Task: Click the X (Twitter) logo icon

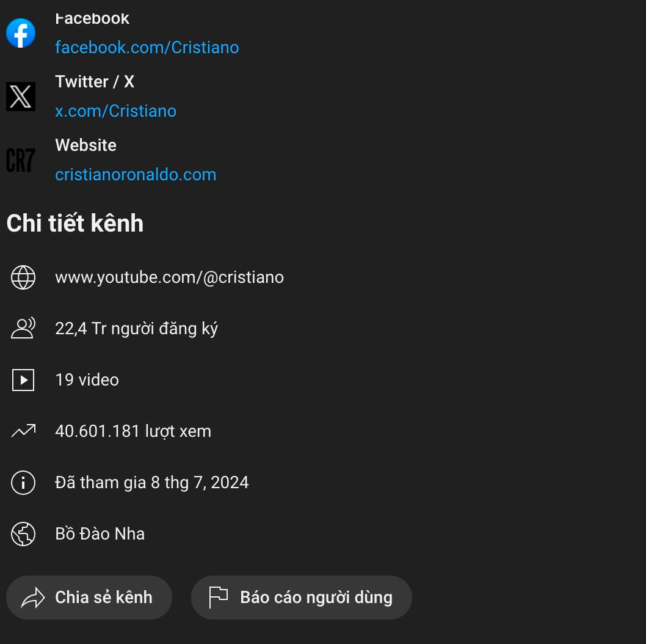Action: pyautogui.click(x=21, y=97)
